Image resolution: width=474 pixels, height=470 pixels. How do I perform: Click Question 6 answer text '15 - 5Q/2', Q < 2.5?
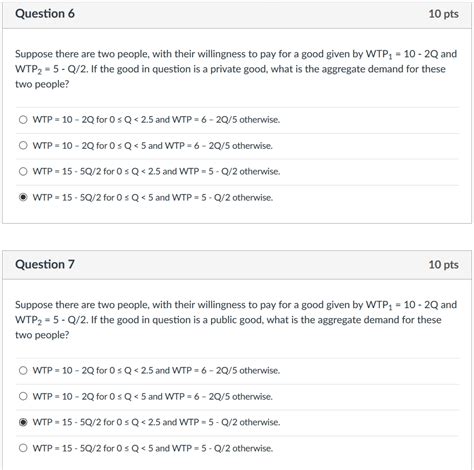[156, 171]
